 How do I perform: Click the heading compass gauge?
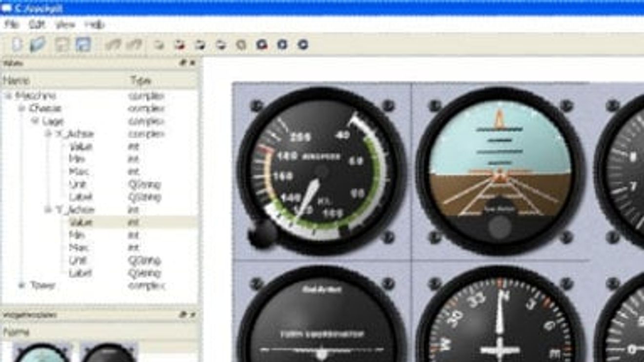[500, 315]
